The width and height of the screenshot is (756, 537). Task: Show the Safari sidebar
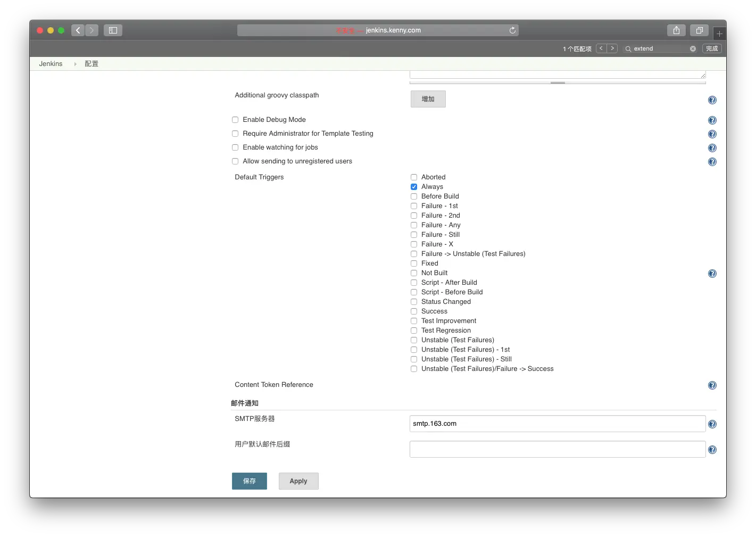pos(113,30)
